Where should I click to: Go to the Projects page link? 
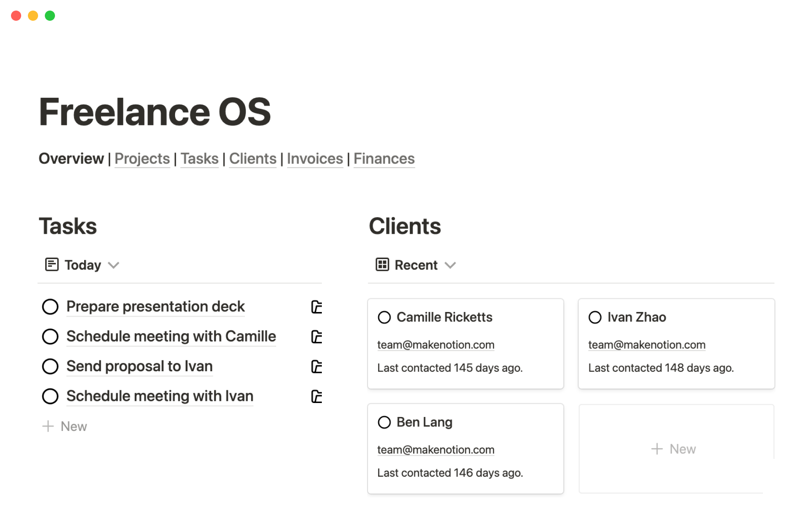[x=142, y=159]
